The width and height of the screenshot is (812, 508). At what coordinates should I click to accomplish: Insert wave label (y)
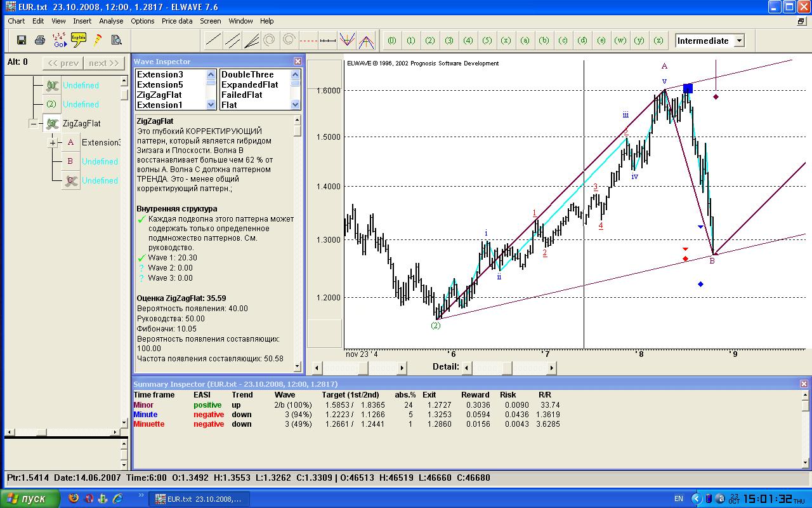[x=639, y=41]
